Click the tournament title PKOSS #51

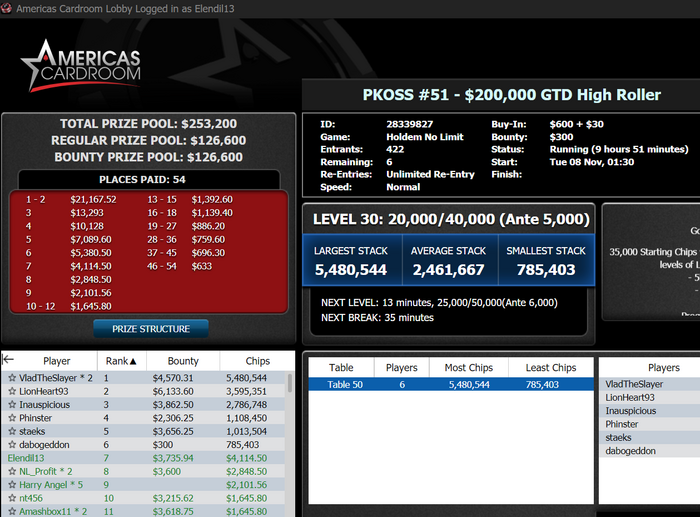click(511, 95)
